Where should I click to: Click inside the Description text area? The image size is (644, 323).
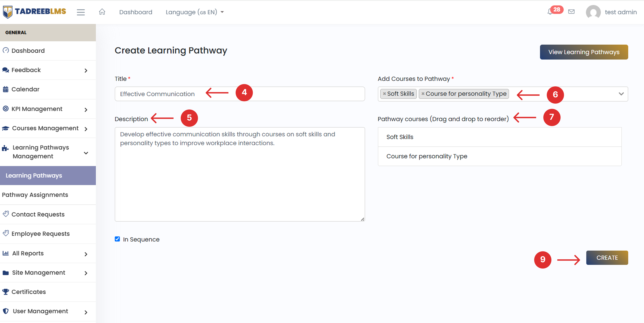click(240, 174)
